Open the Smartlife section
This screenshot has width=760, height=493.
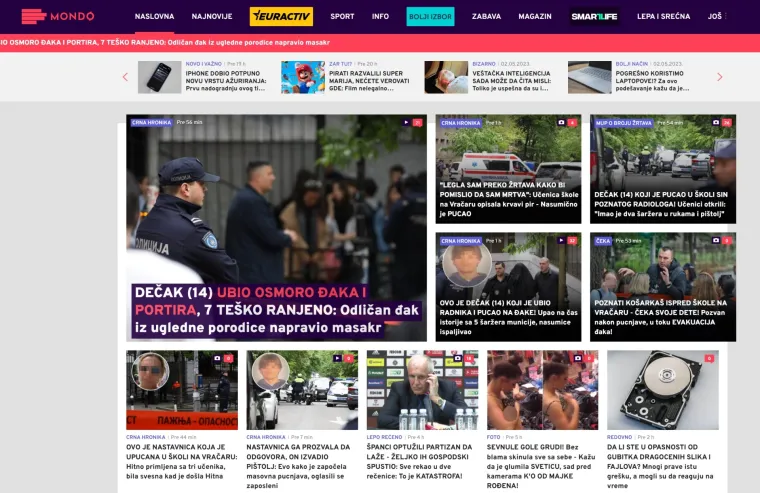tap(594, 16)
